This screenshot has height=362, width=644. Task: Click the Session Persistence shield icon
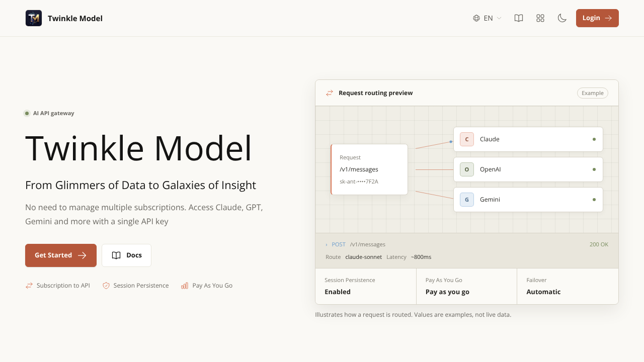pyautogui.click(x=106, y=286)
